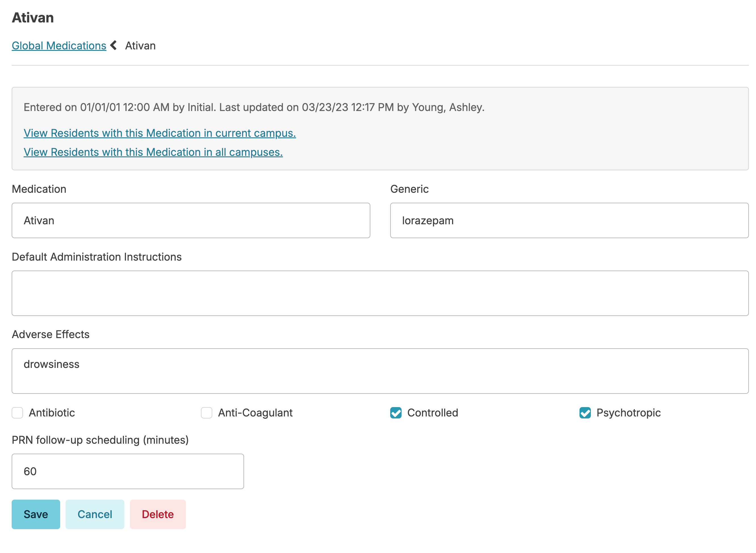This screenshot has height=553, width=756.
Task: Focus the Medication name field containing Ativan
Action: point(191,220)
